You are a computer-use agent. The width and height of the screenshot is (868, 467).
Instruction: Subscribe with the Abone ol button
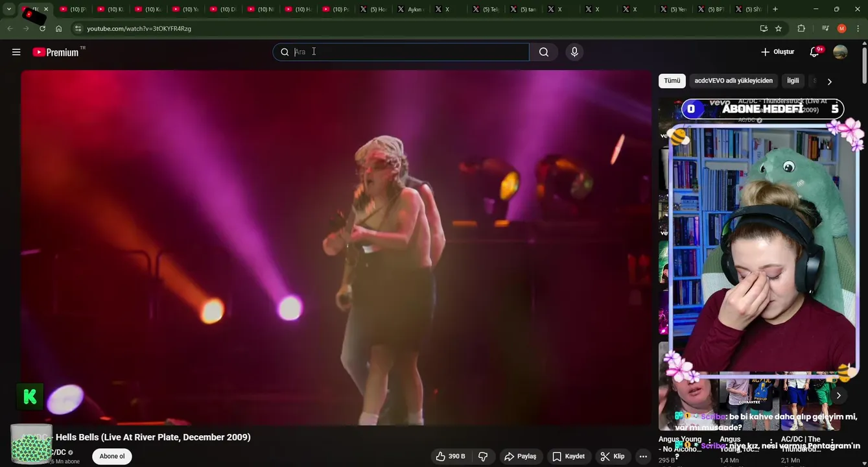(x=112, y=457)
